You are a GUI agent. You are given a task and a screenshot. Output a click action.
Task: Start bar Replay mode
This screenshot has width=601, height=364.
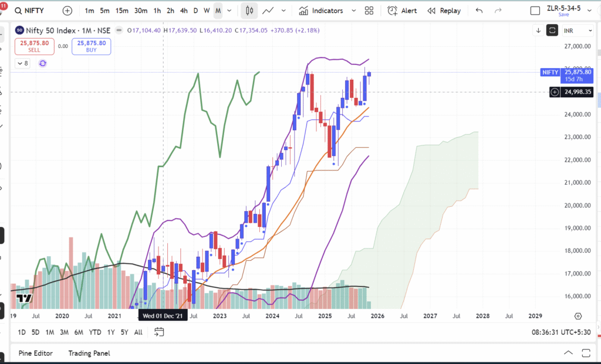[x=444, y=11]
